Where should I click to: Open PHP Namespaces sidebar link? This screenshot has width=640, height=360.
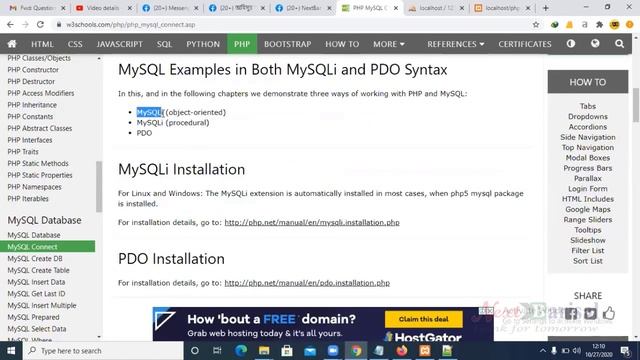(x=34, y=187)
